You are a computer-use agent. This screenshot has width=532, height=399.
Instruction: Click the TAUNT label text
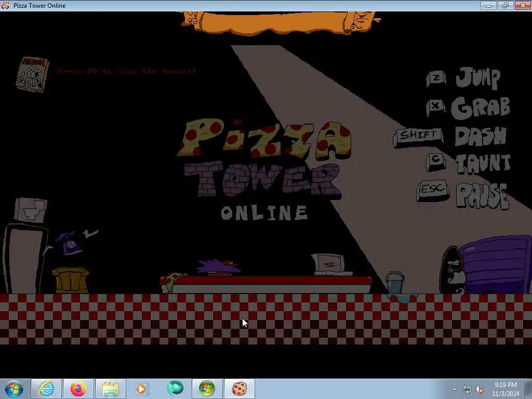click(x=483, y=164)
